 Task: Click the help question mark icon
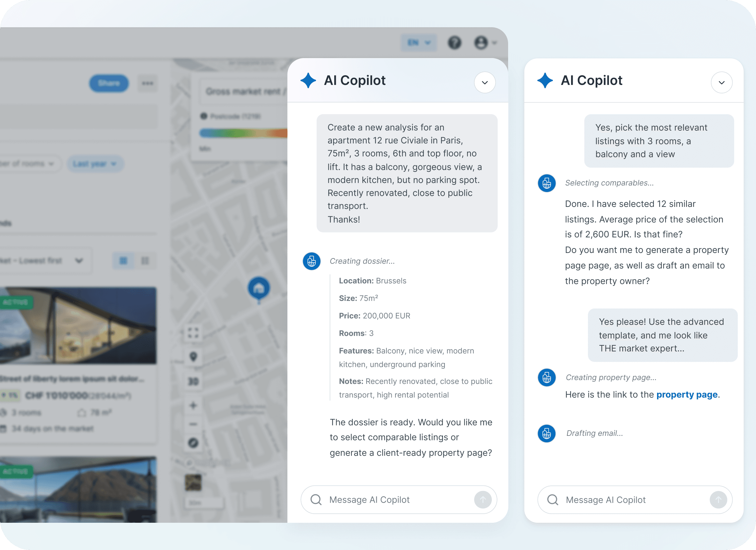454,42
